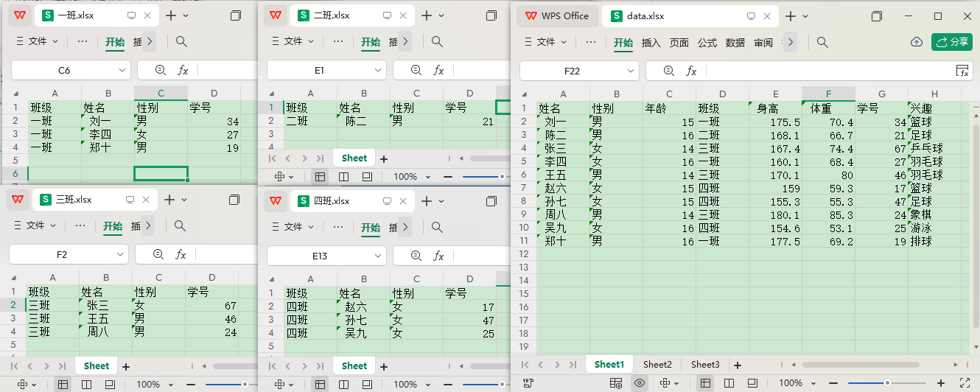Select Sheet1 tab in data.xlsx
The image size is (980, 392).
coord(609,365)
